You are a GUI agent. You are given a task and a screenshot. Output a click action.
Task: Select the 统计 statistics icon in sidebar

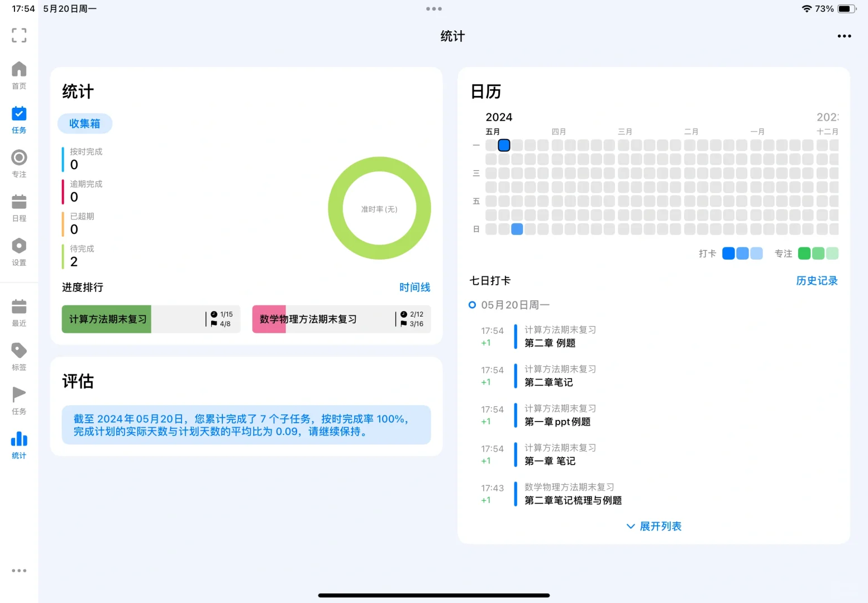click(18, 444)
